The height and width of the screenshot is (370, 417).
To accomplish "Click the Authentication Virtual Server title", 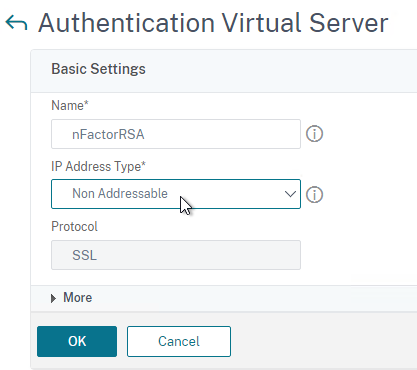I will coord(213,23).
